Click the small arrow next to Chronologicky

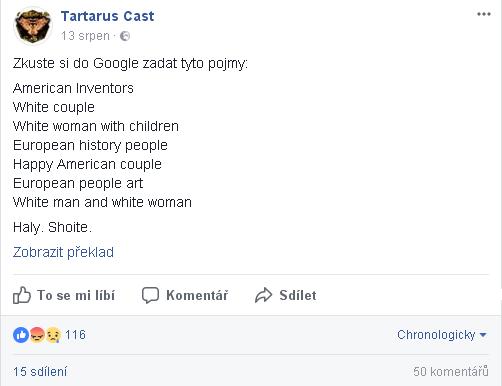(483, 335)
